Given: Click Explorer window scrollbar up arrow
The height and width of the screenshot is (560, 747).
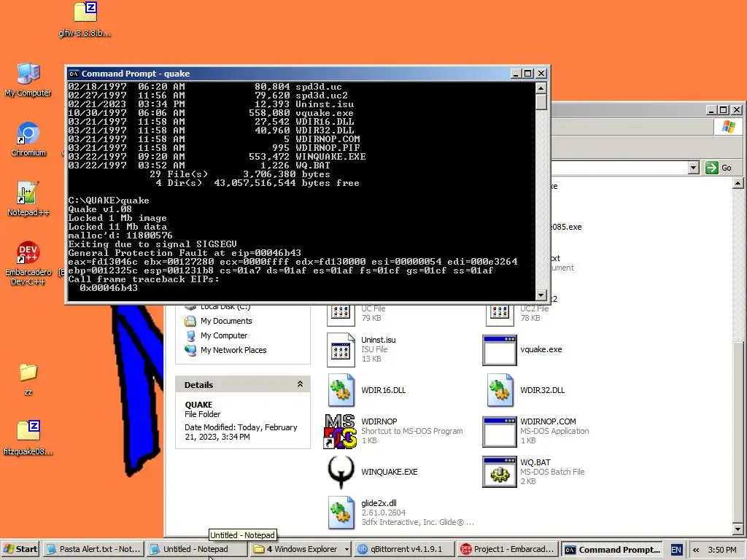Looking at the screenshot, I should click(x=738, y=183).
